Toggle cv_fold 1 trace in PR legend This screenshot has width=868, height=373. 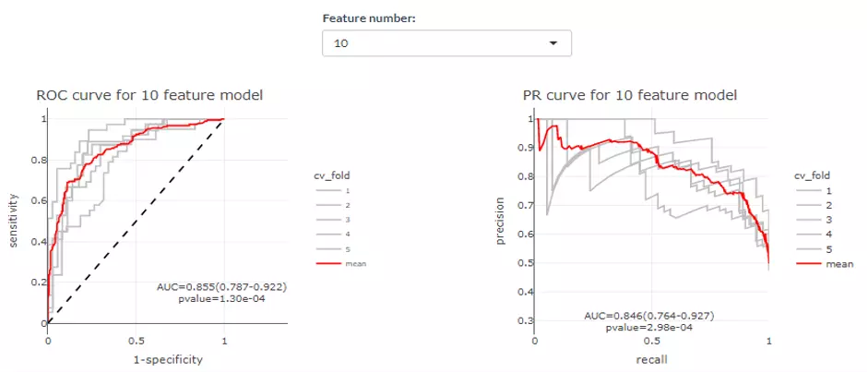coord(817,189)
